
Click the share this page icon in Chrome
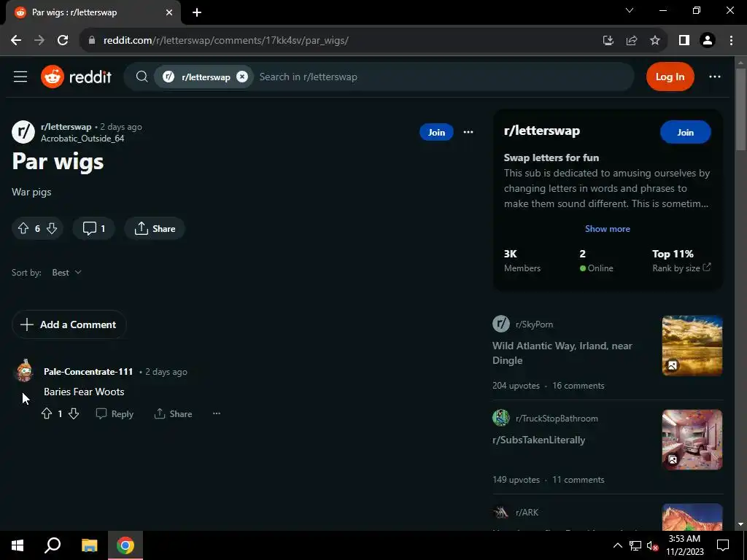pos(632,41)
